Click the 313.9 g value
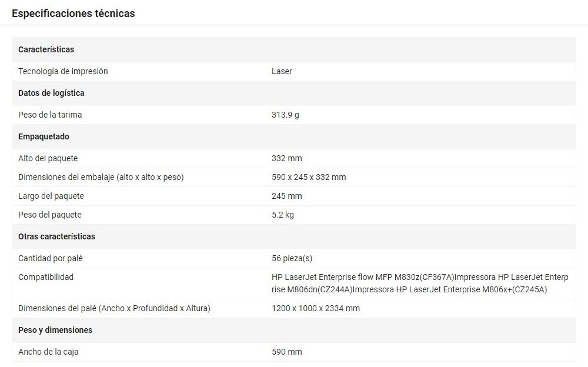588x367 pixels. (x=285, y=115)
